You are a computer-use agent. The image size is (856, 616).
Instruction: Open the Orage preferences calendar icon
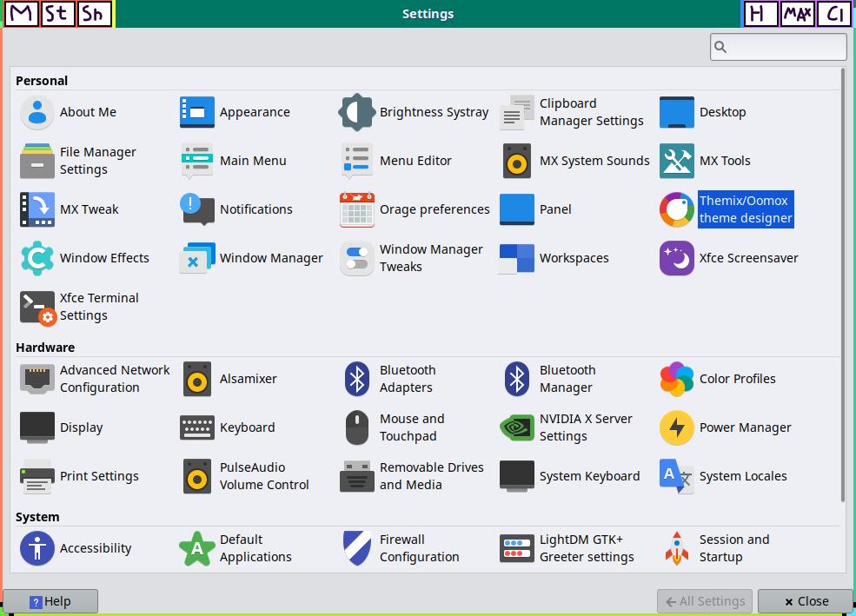click(x=357, y=209)
